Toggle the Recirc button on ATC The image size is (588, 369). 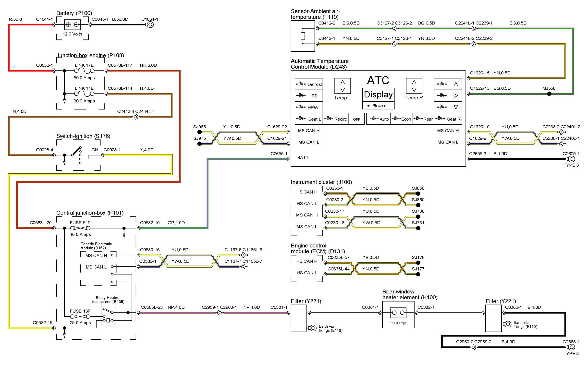click(x=336, y=119)
